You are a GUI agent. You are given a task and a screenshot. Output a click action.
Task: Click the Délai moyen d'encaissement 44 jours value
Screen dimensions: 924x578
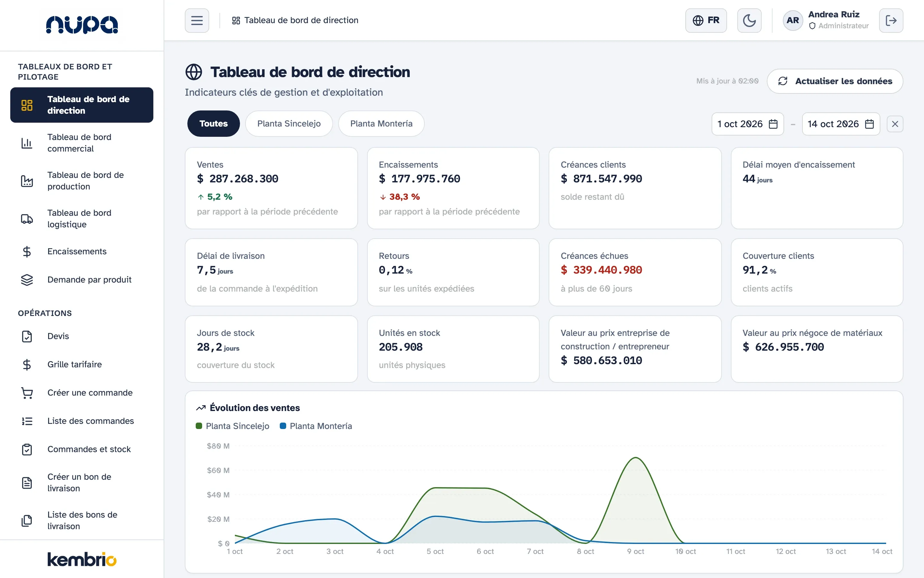coord(757,179)
